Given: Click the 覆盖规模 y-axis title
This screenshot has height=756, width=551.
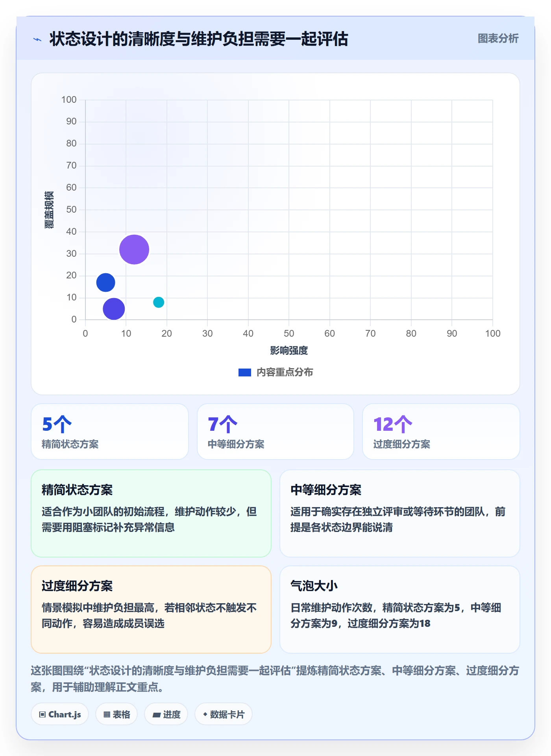Looking at the screenshot, I should (x=49, y=209).
